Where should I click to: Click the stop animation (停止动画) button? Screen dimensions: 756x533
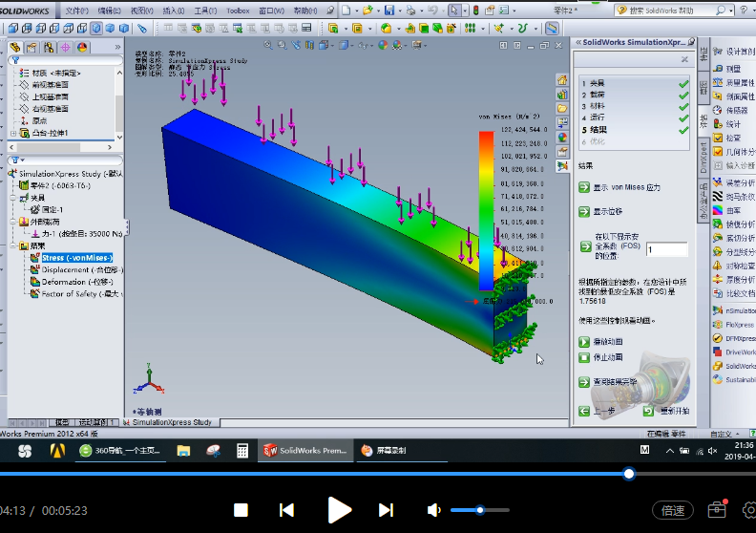(584, 357)
